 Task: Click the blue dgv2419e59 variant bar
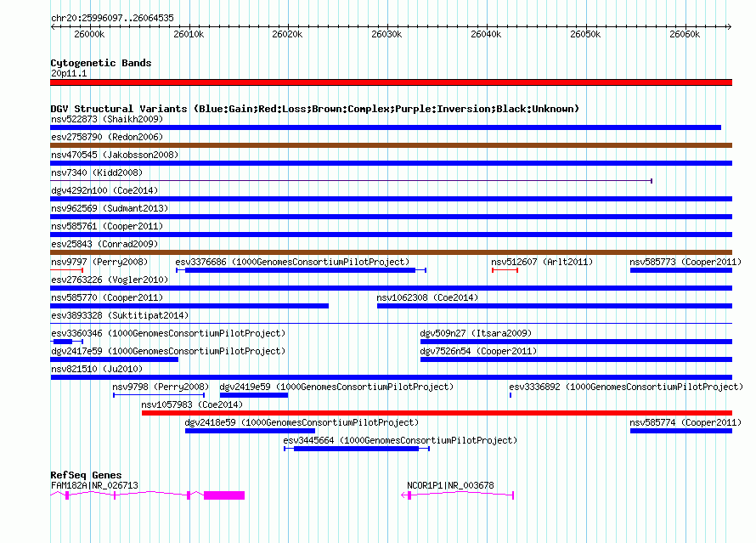pos(254,395)
